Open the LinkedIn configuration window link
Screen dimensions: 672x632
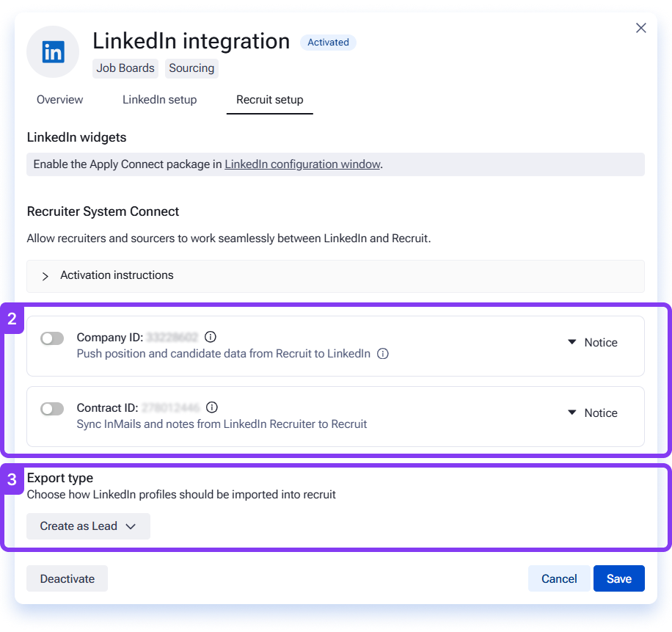click(302, 164)
